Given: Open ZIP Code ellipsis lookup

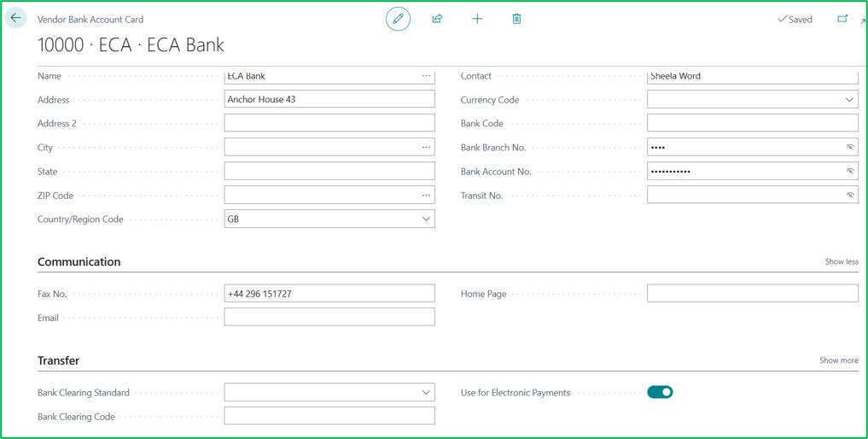Looking at the screenshot, I should 426,195.
